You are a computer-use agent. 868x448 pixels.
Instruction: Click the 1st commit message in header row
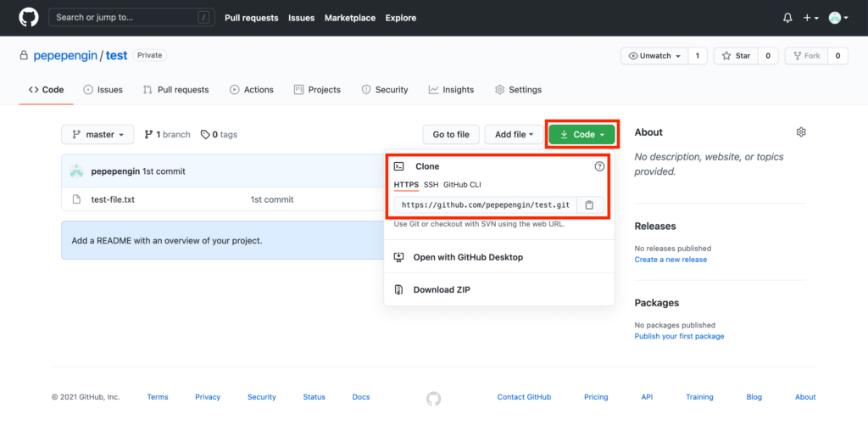tap(164, 171)
